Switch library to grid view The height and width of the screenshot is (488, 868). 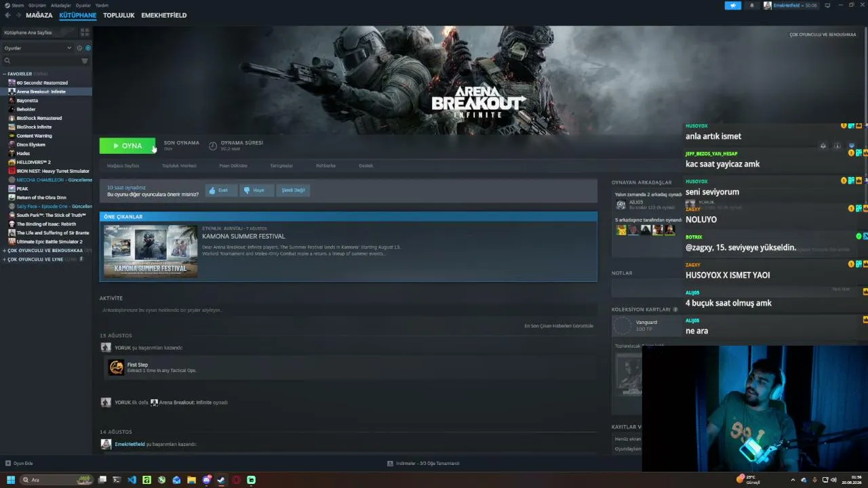click(x=83, y=33)
